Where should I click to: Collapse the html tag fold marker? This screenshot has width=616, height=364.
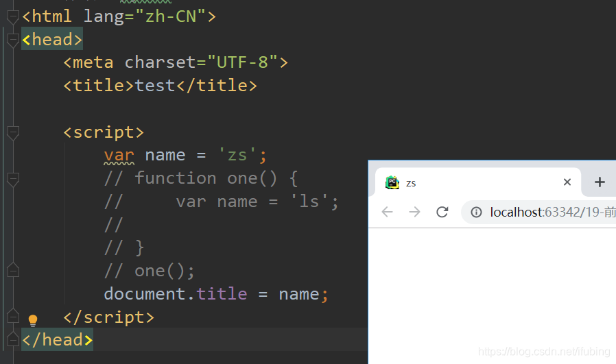pyautogui.click(x=12, y=17)
